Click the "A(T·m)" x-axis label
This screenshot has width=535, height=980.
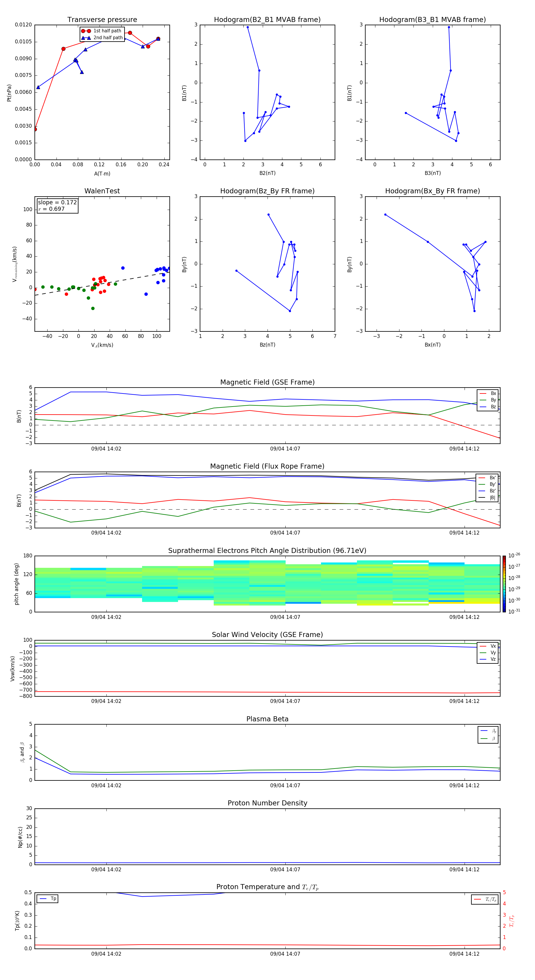[x=102, y=173]
